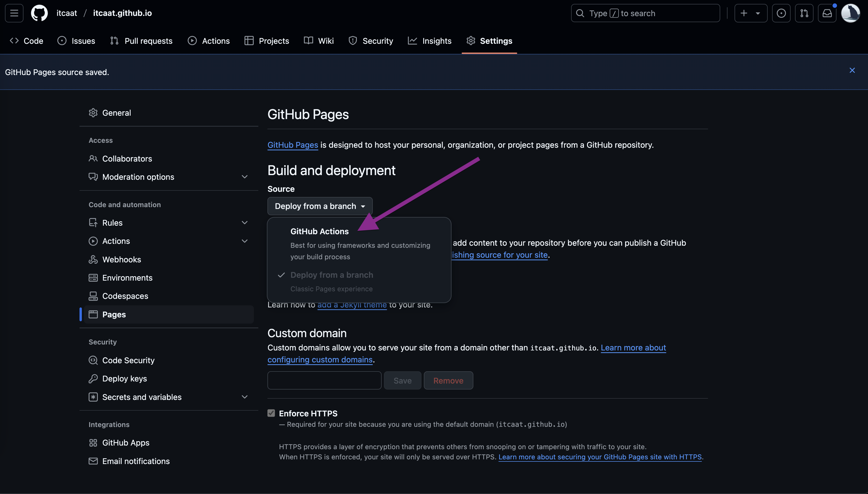Open Webhooks settings
Image resolution: width=868 pixels, height=494 pixels.
point(169,259)
